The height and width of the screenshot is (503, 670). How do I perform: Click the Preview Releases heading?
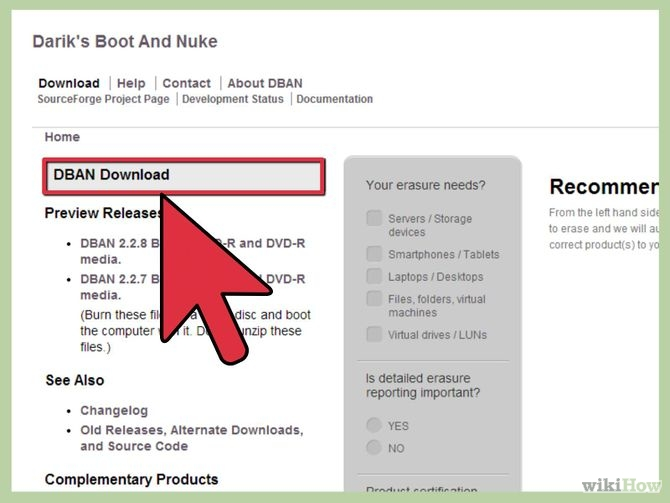103,213
